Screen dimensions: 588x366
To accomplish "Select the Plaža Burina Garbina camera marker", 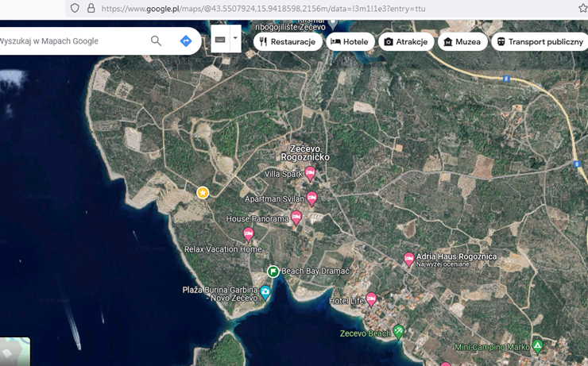I will point(265,293).
